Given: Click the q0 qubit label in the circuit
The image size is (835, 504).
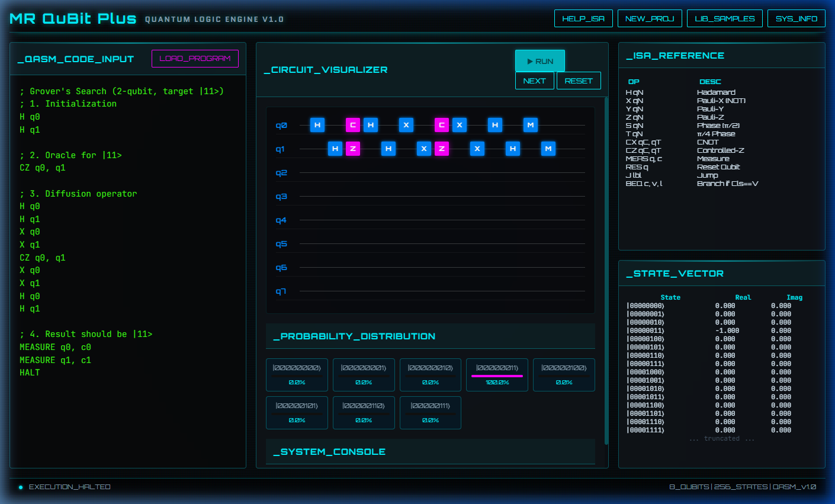Looking at the screenshot, I should 281,125.
